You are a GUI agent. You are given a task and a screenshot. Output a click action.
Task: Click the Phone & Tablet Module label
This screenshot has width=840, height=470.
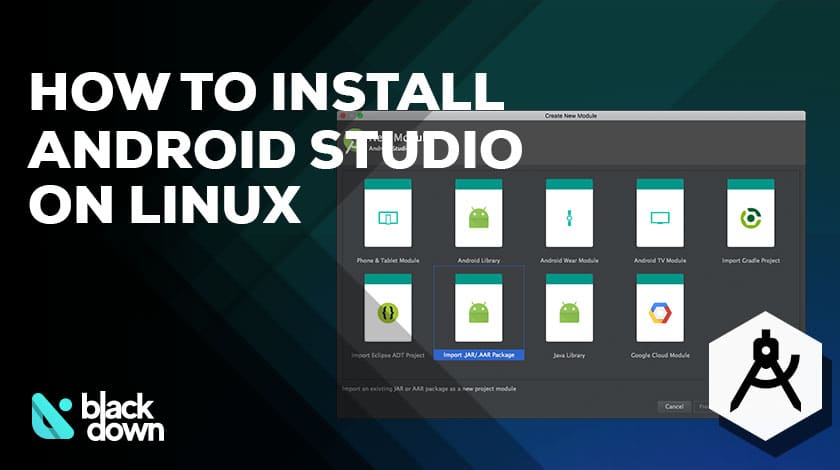(387, 260)
